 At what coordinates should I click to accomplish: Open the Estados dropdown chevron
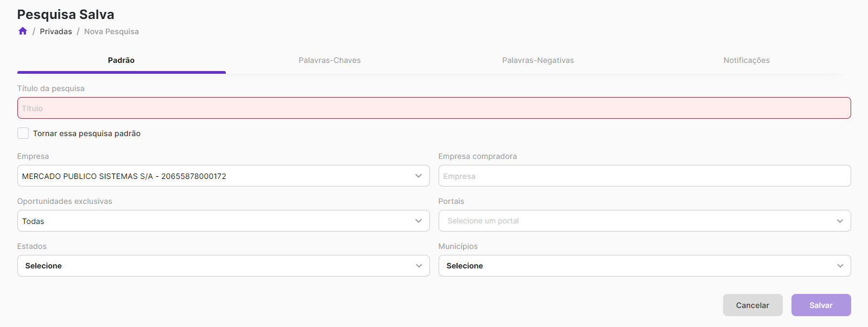(419, 266)
